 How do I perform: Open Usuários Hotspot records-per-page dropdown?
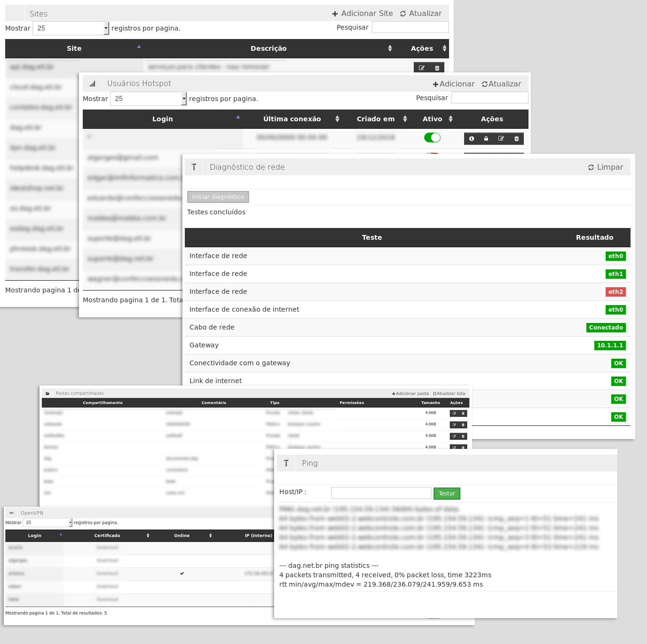pos(148,99)
